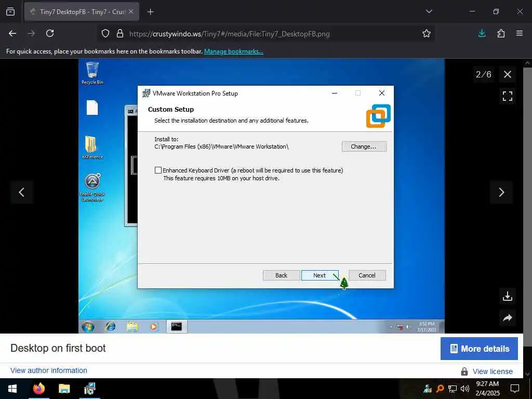532x399 pixels.
Task: Click the More details button
Action: pyautogui.click(x=479, y=349)
